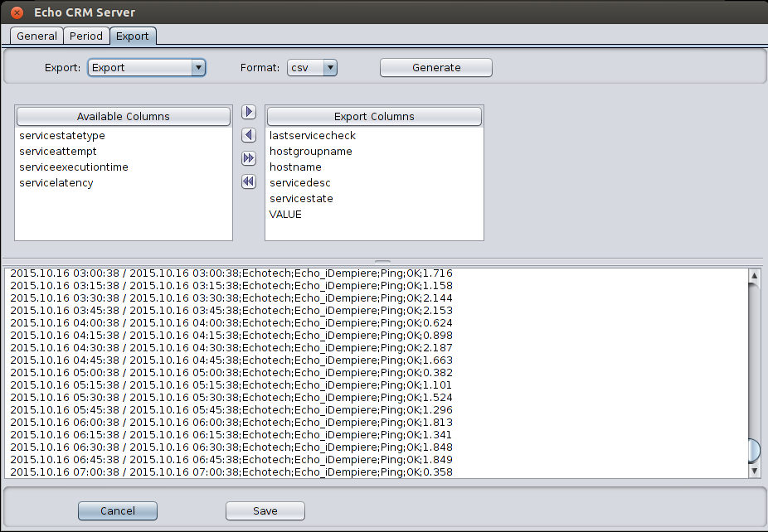
Task: Select servicelatency in the available list
Action: coord(56,182)
